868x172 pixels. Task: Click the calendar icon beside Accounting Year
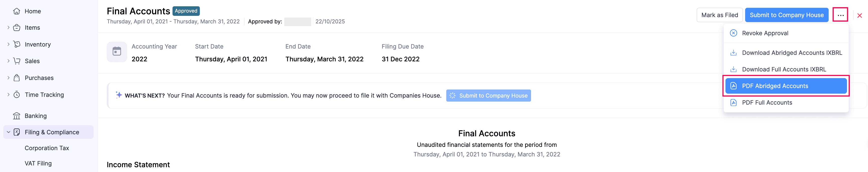click(x=117, y=52)
